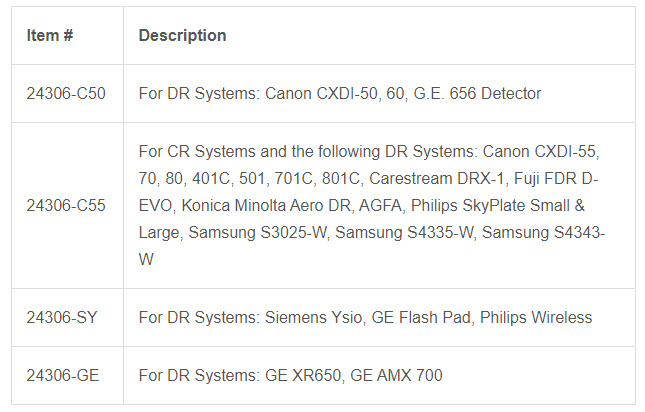This screenshot has height=412, width=645.
Task: Click the Item # column header
Action: (50, 36)
